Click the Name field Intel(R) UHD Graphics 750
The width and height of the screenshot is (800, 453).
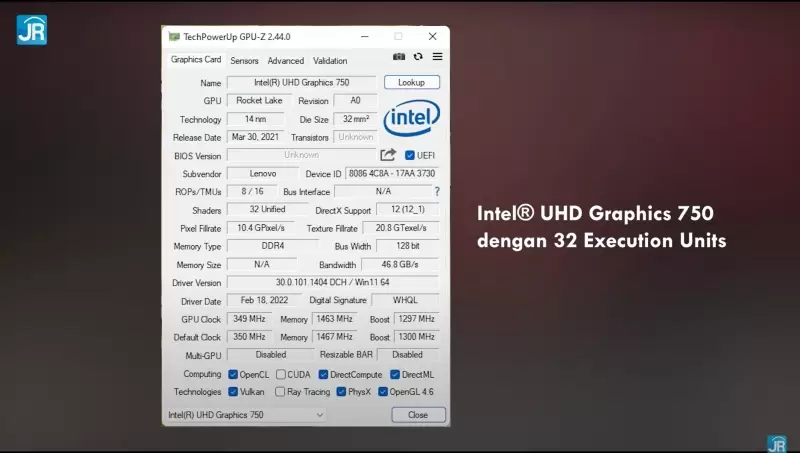pyautogui.click(x=302, y=83)
